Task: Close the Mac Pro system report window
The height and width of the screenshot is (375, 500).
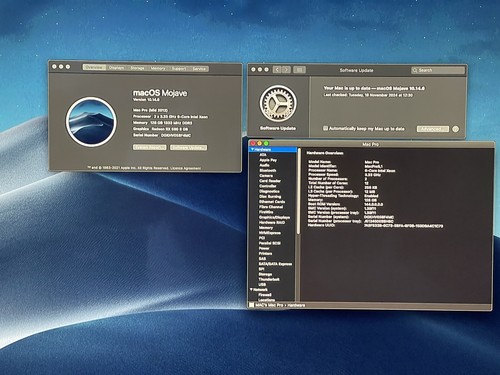Action: coord(253,144)
